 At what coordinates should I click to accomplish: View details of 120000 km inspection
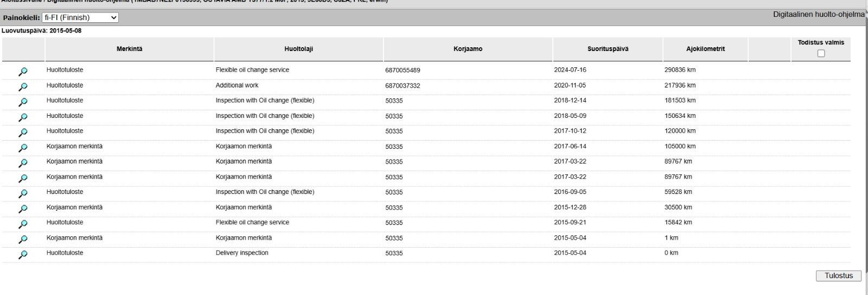coord(23,133)
